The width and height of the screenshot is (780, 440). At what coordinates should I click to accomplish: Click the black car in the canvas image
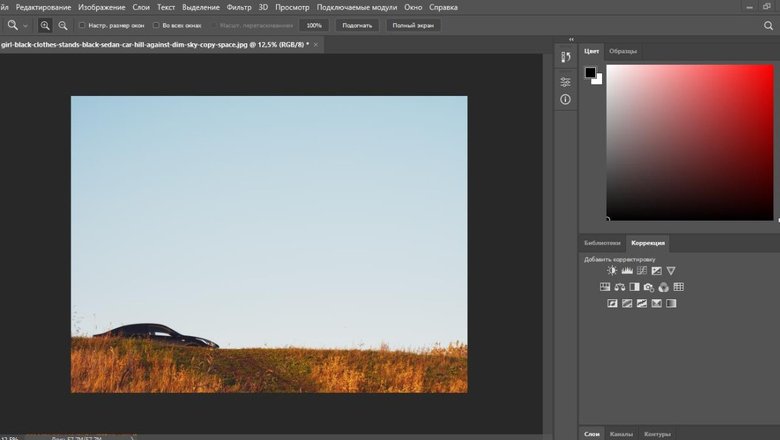[x=157, y=335]
